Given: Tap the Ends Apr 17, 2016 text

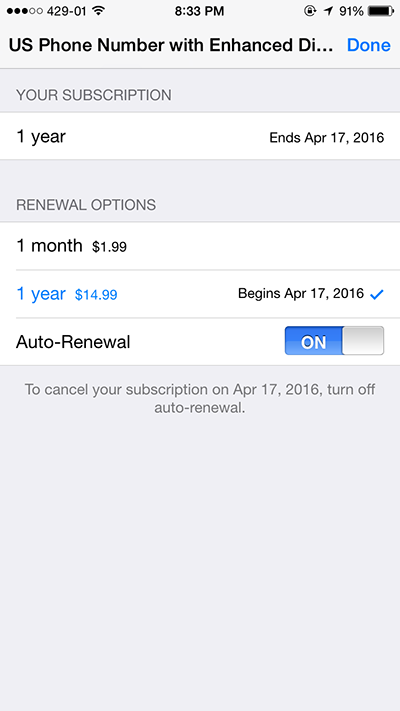Looking at the screenshot, I should click(327, 137).
